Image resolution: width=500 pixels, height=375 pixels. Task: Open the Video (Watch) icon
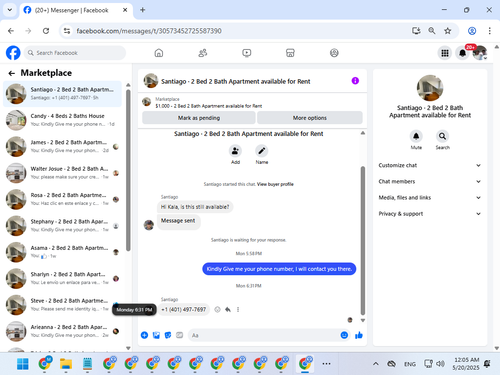tap(247, 53)
